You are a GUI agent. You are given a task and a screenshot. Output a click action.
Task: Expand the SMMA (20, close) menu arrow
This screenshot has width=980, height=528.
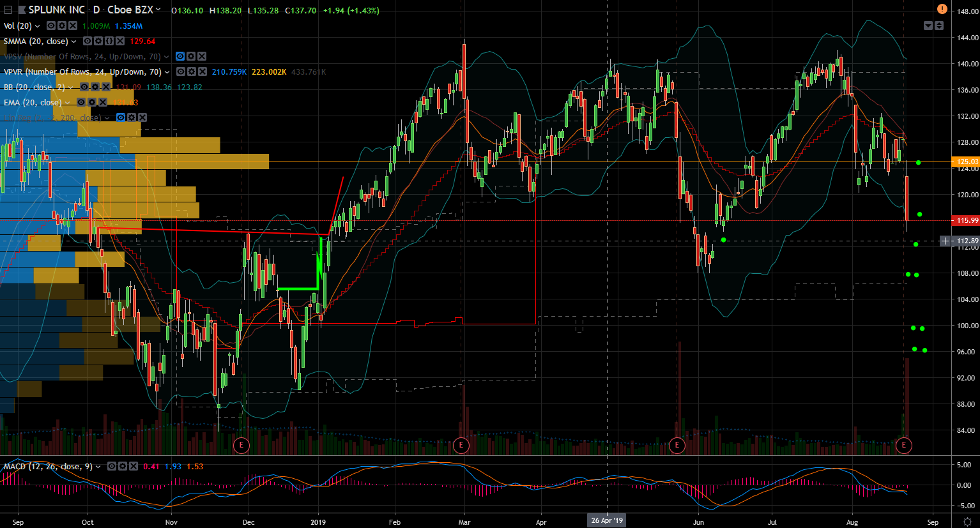[x=73, y=41]
